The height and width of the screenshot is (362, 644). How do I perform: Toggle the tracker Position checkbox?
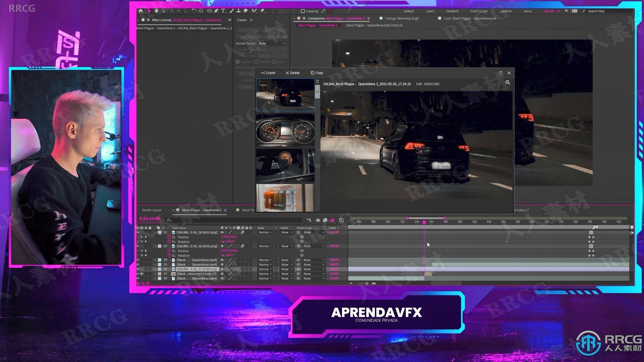(x=238, y=62)
